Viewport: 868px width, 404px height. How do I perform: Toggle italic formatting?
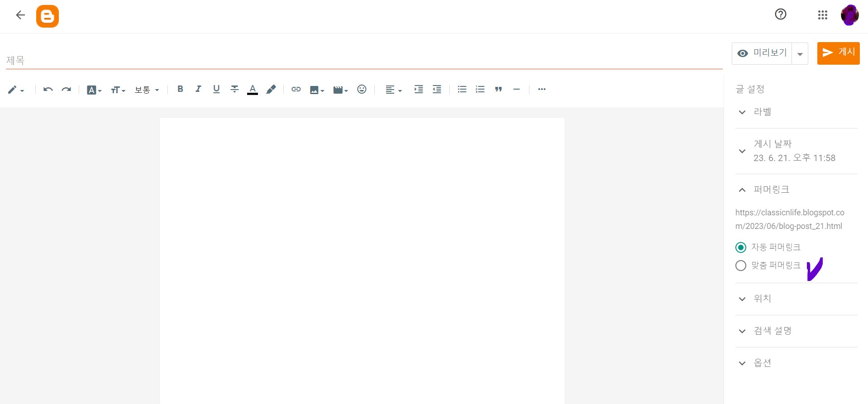(x=198, y=89)
